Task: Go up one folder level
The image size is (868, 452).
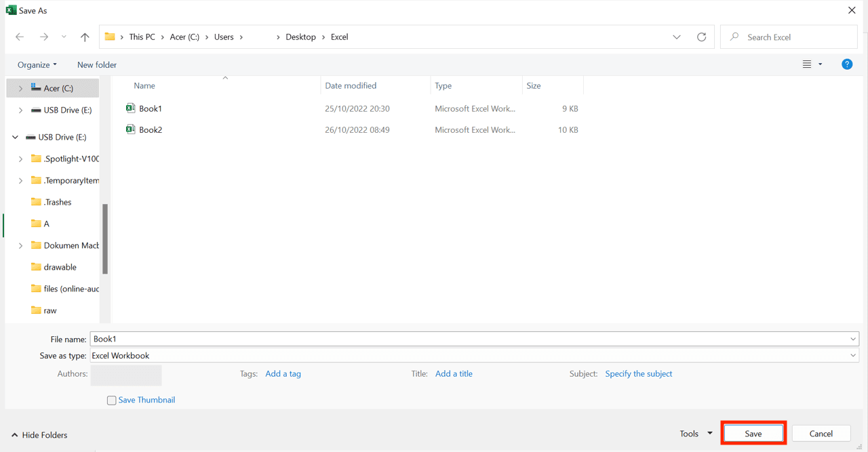Action: (x=85, y=37)
